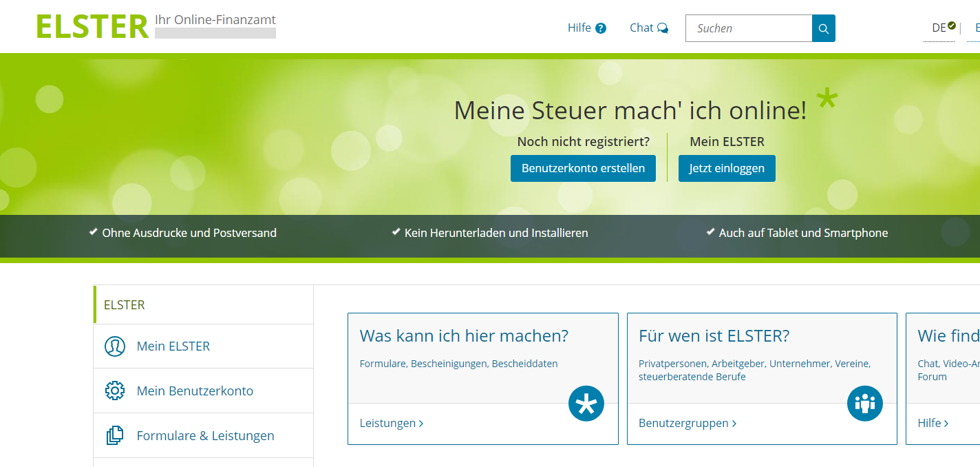
Task: Open Benutzergruppen link with chevron
Action: point(687,423)
